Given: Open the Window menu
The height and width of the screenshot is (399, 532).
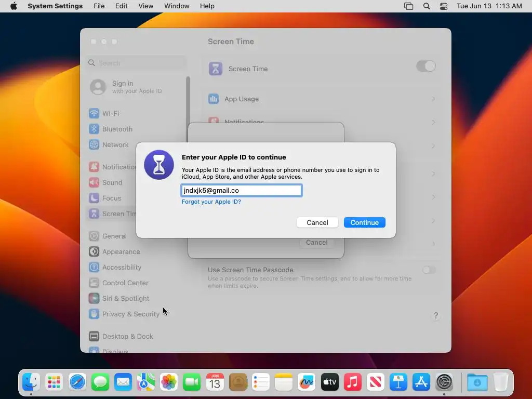Looking at the screenshot, I should point(177,6).
